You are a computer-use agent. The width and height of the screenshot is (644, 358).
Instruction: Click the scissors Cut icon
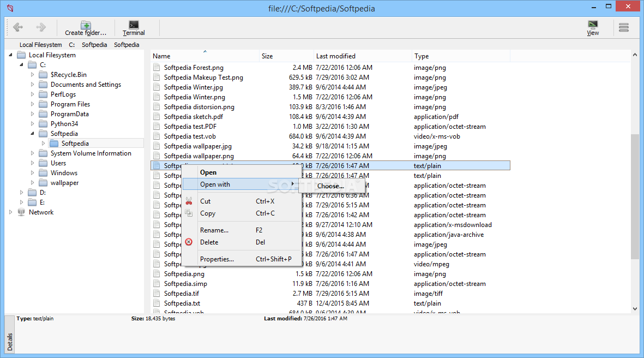(189, 201)
